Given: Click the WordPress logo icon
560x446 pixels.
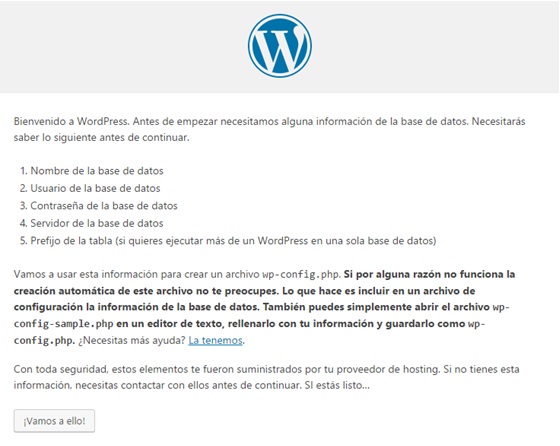Looking at the screenshot, I should click(x=280, y=46).
